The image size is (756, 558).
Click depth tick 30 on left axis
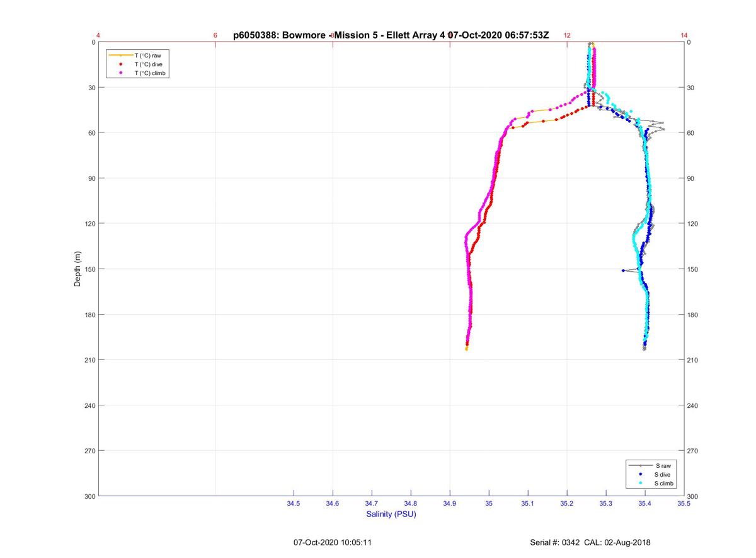coord(92,88)
